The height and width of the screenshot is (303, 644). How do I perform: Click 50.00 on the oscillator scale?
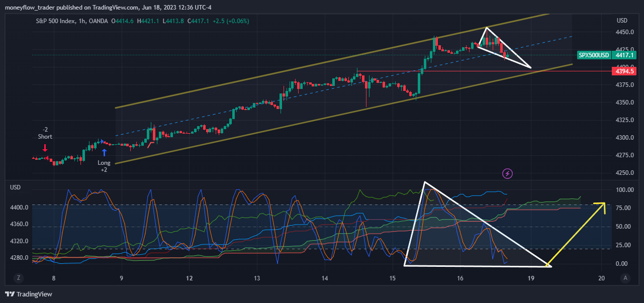(624, 227)
